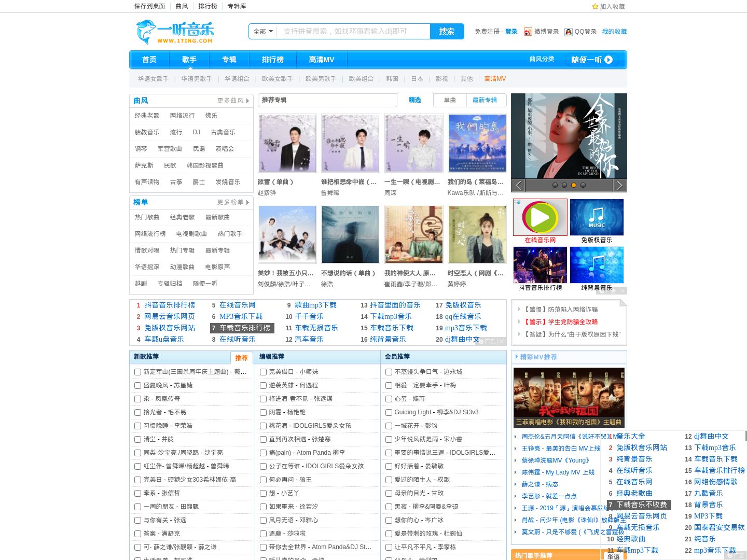The width and height of the screenshot is (747, 560).
Task: Click the 一听音乐 dolphin logo
Action: [175, 32]
